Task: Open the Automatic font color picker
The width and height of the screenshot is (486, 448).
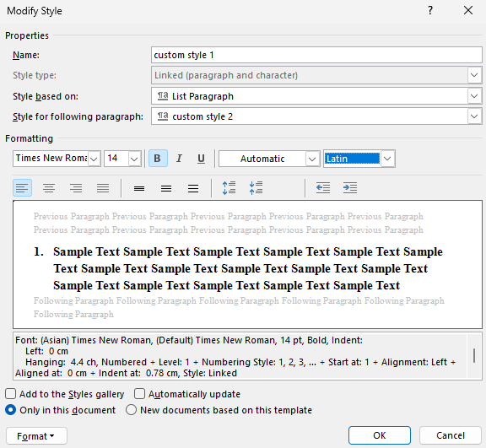Action: [x=269, y=159]
